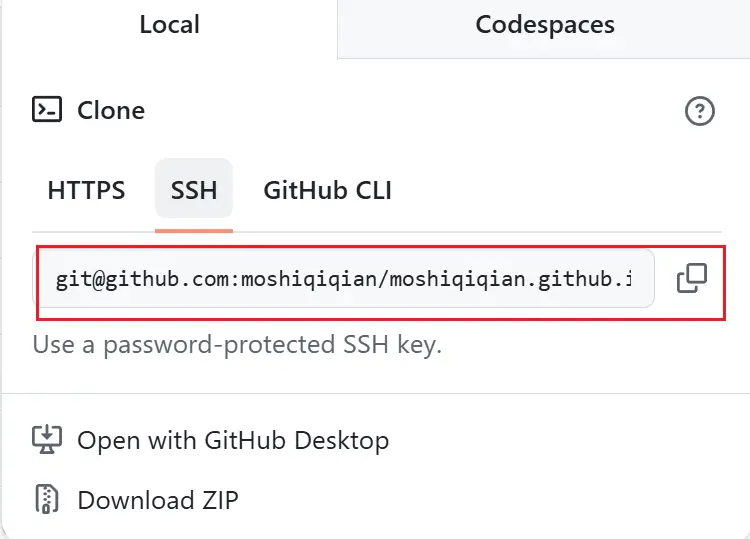Click the GitHub Desktop download icon
This screenshot has height=539, width=750.
(47, 440)
